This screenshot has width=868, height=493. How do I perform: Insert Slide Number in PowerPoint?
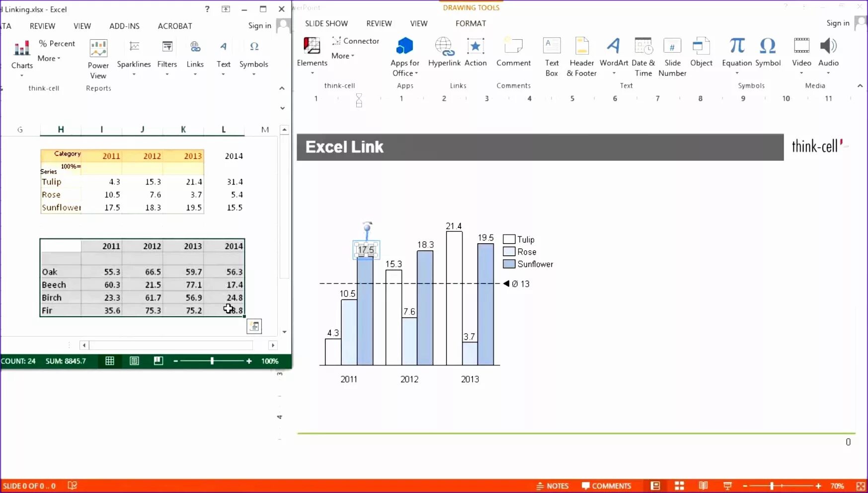(x=672, y=57)
